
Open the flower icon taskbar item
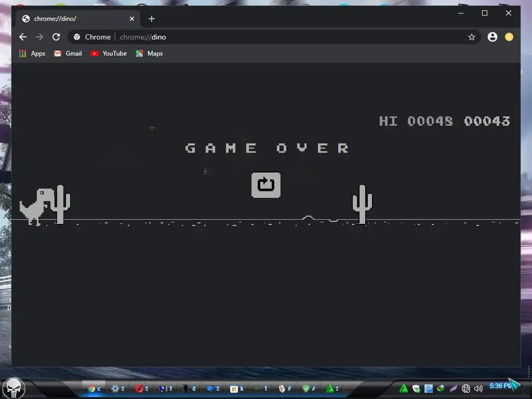[284, 389]
